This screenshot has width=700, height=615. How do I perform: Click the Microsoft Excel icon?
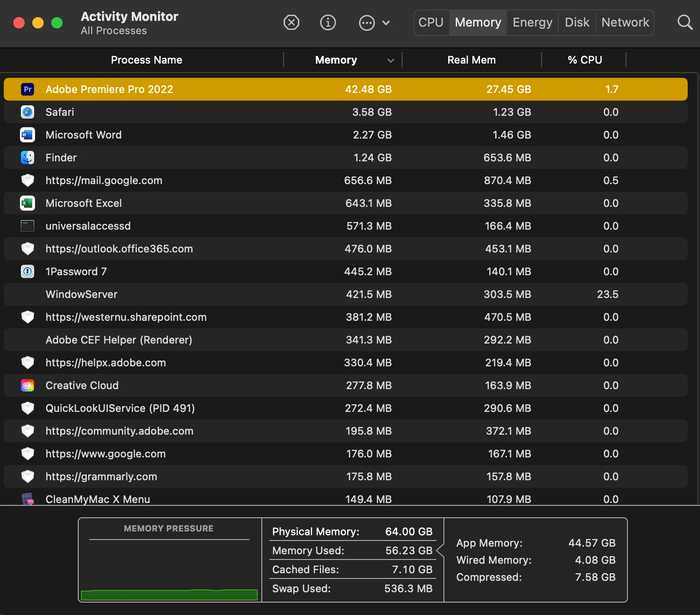[x=28, y=203]
